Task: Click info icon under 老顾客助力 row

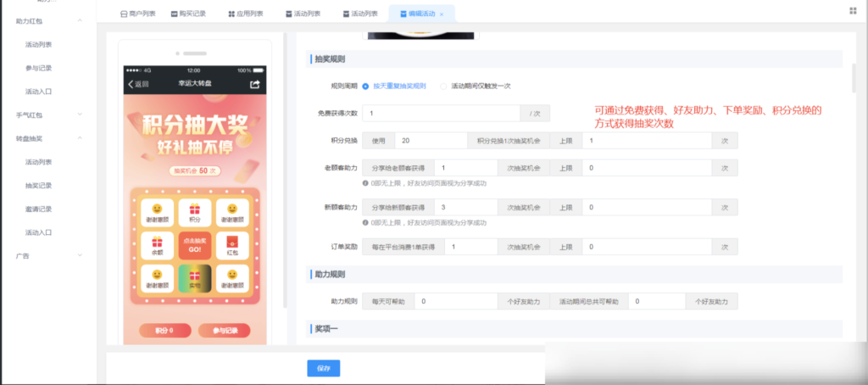Action: 365,183
